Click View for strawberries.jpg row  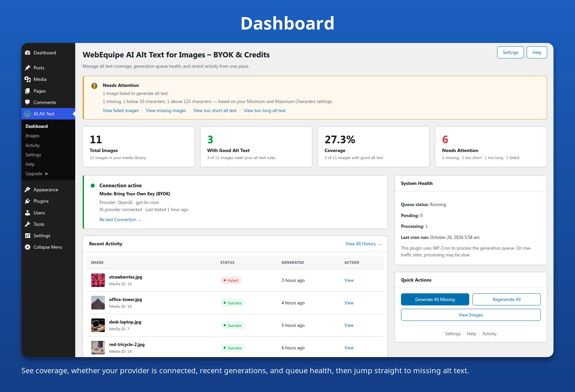pyautogui.click(x=349, y=280)
